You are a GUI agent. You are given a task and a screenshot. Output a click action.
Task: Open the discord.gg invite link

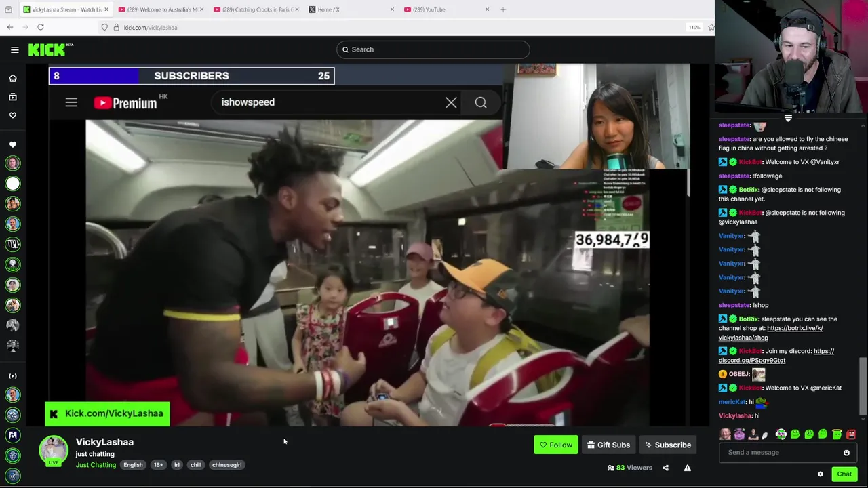776,356
